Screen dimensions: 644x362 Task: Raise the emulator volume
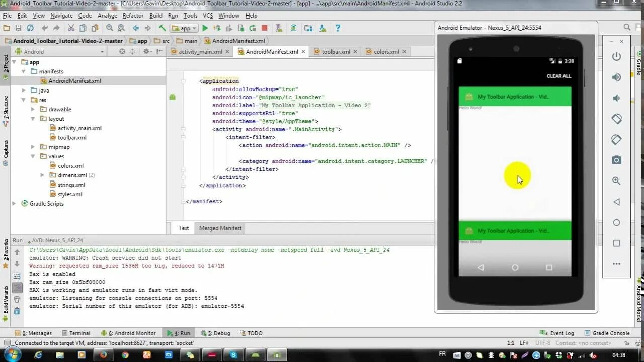click(616, 77)
